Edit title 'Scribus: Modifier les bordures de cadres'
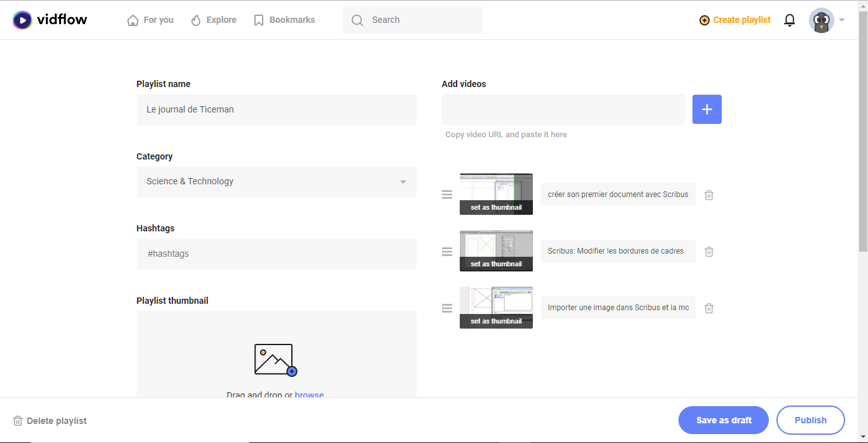 (618, 251)
